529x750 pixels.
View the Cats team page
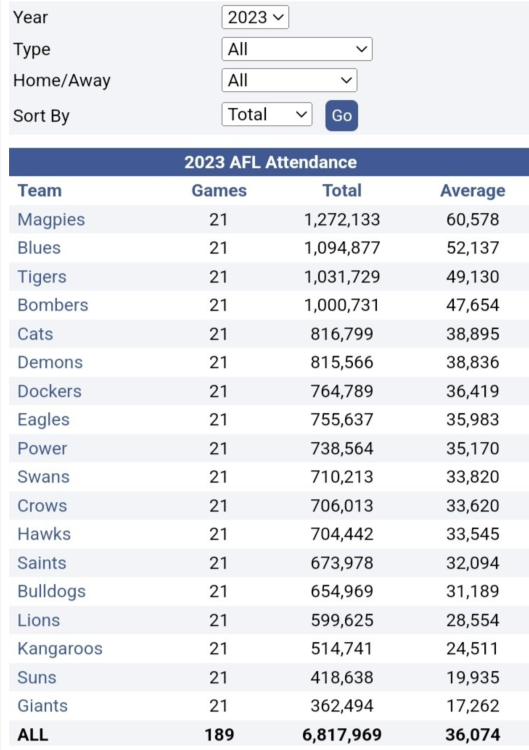35,334
